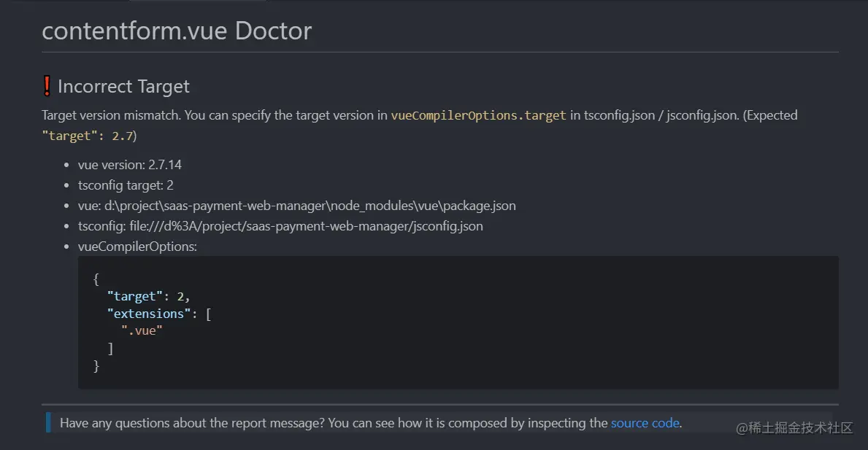Click the vueCompilerOptions list item label
Viewport: 868px width, 450px height.
137,247
